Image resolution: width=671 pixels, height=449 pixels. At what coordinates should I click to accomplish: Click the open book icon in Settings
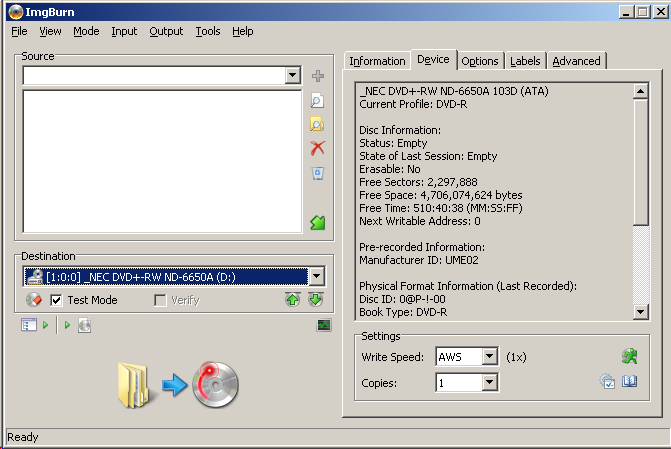(x=629, y=381)
